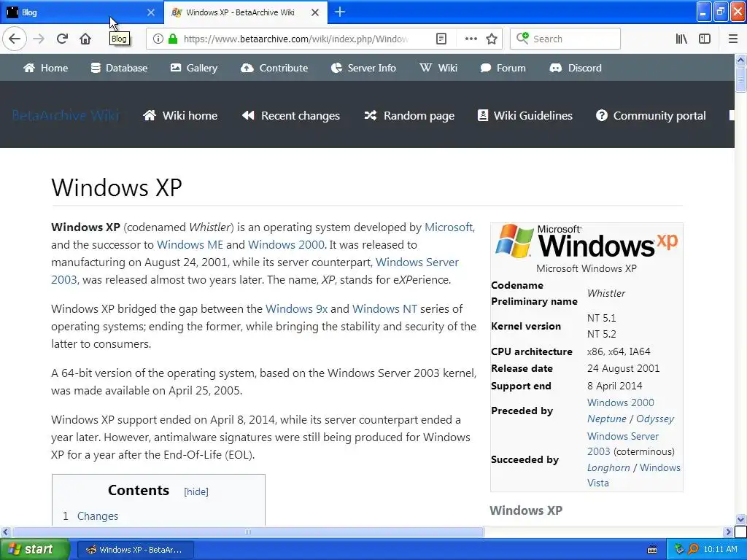Click the Windows XP logo image
This screenshot has width=747, height=560.
[x=586, y=241]
